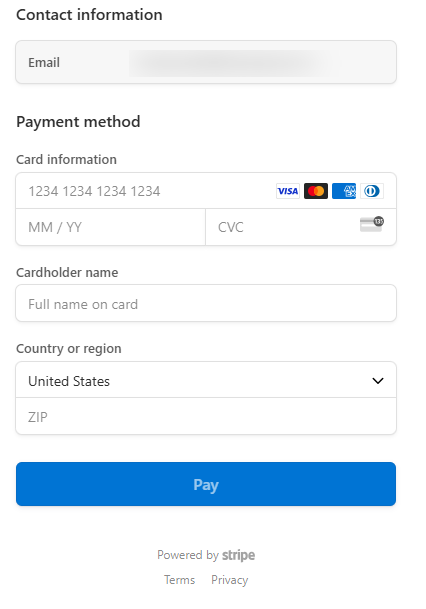Open the United States country dropdown
Image resolution: width=426 pixels, height=609 pixels.
click(x=206, y=380)
